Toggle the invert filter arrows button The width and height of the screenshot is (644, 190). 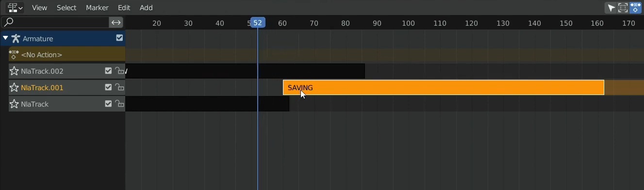(116, 22)
